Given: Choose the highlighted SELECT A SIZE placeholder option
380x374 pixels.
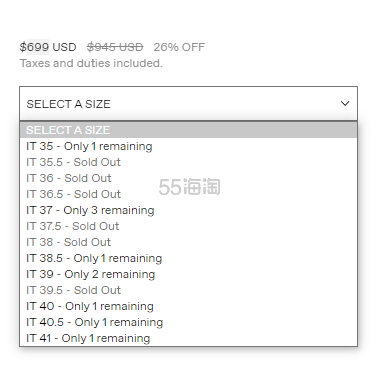Looking at the screenshot, I should tap(188, 130).
